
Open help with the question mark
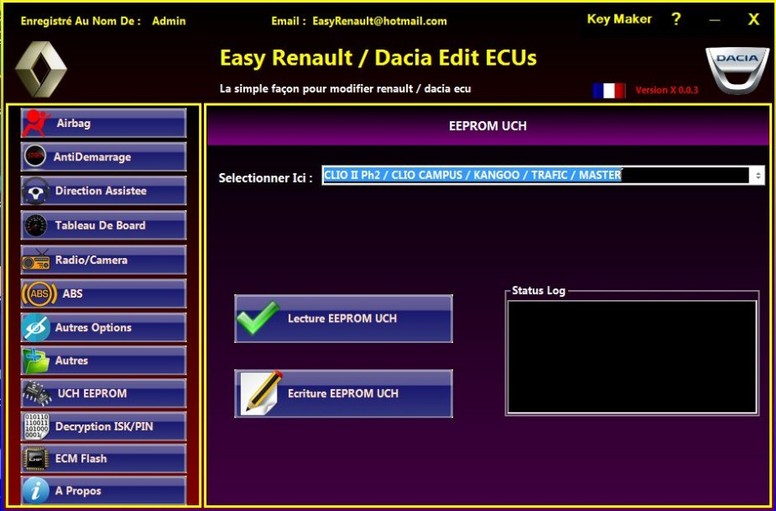point(676,20)
